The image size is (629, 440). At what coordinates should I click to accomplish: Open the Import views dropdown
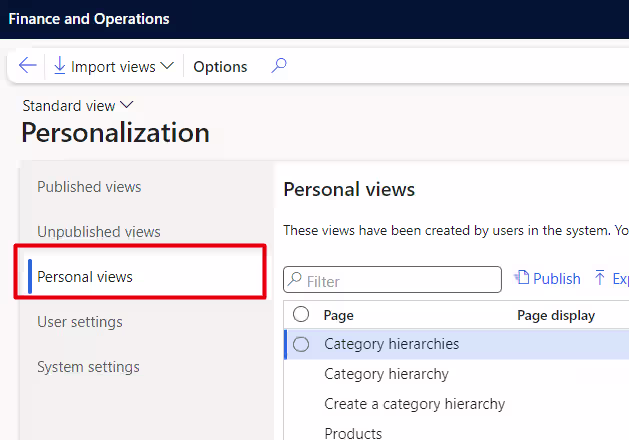114,67
